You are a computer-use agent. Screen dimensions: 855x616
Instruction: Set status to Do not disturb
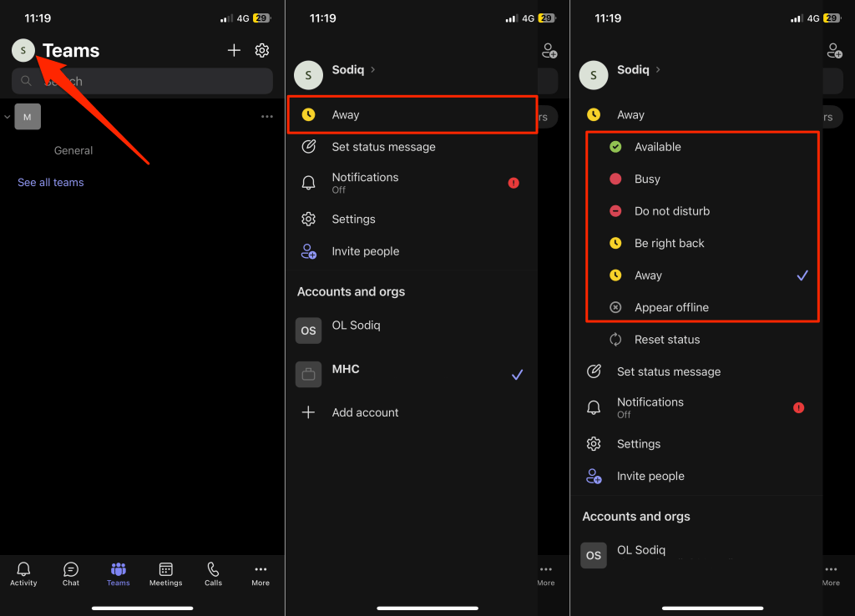[703, 211]
